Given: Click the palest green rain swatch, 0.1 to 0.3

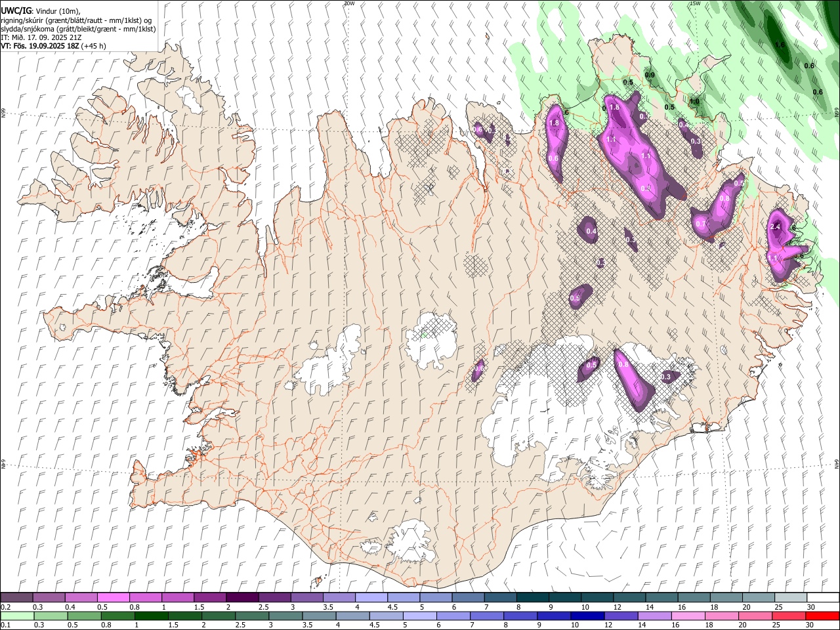Looking at the screenshot, I should [17, 616].
